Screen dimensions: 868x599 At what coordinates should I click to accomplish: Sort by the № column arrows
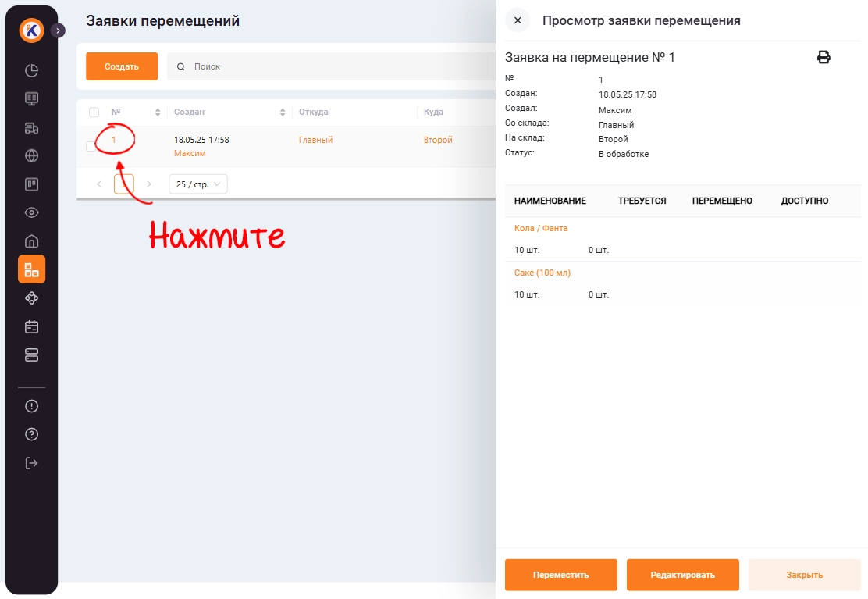coord(158,112)
